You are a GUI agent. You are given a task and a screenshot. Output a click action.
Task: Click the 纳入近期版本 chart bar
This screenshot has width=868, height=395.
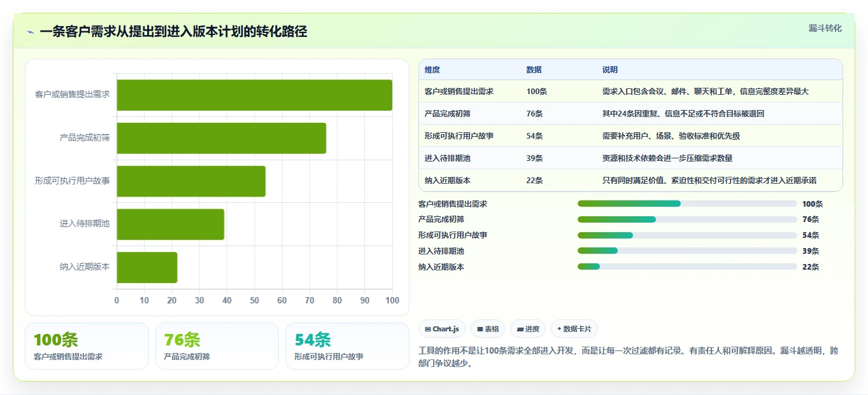click(x=146, y=267)
